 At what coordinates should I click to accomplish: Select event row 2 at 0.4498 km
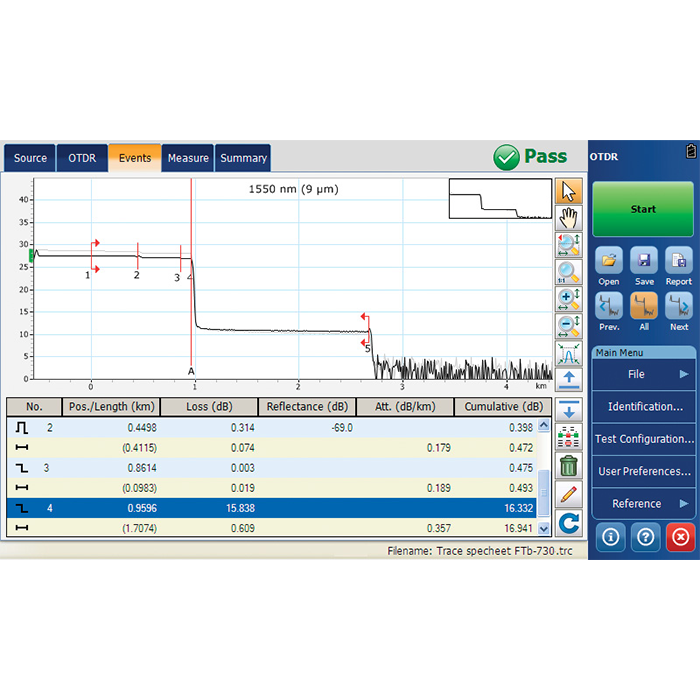(271, 428)
